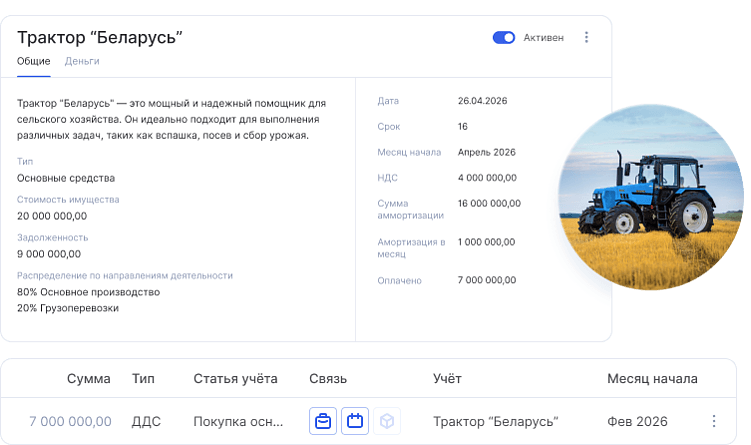Open the 7 000 000,00 sum link in the table
Screen dimensions: 751x445
point(70,421)
